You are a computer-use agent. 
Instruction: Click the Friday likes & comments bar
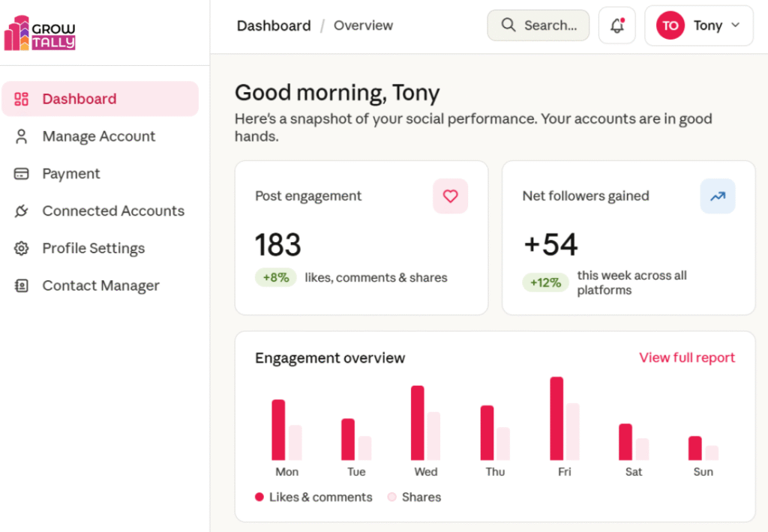point(556,418)
